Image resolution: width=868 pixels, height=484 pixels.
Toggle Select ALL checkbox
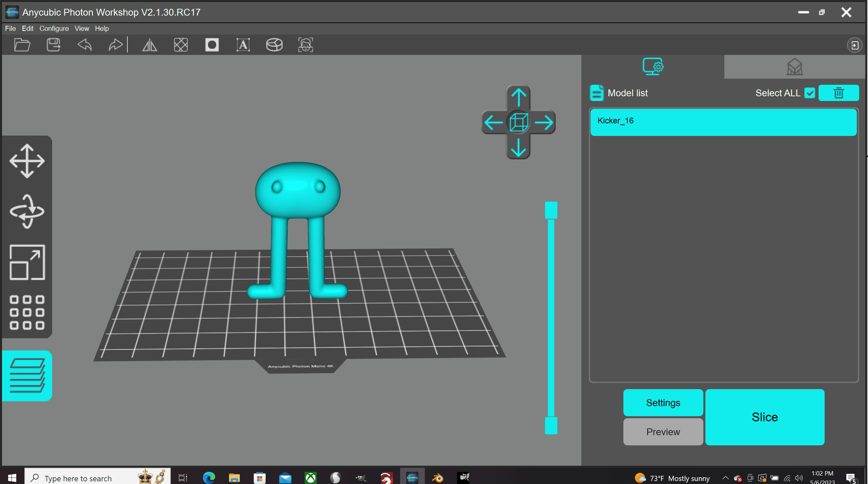click(809, 93)
